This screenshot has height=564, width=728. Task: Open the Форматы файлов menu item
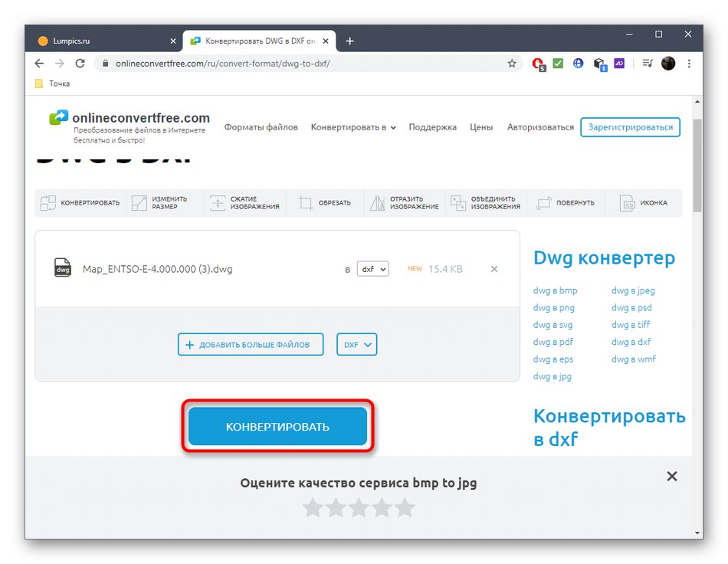tap(261, 127)
